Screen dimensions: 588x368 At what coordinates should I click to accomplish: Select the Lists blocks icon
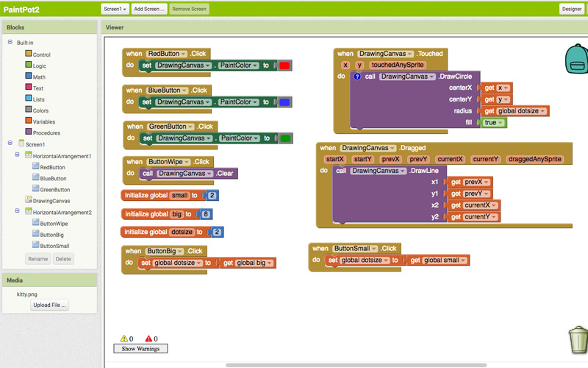[x=29, y=99]
